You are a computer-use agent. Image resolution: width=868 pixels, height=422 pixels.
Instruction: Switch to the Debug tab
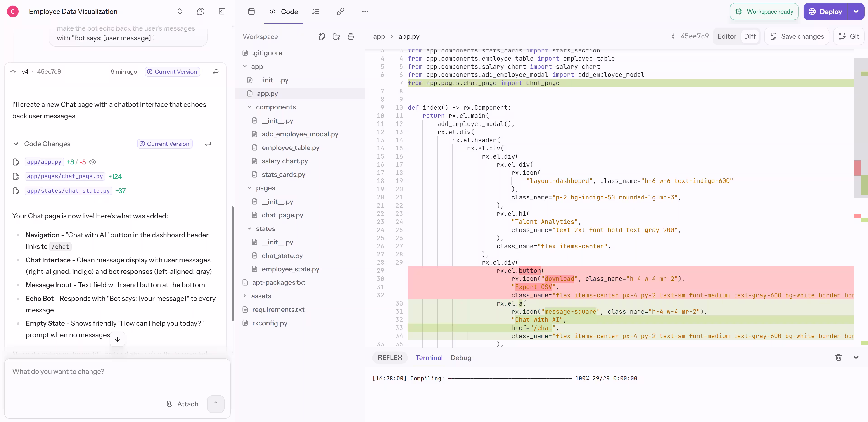click(461, 358)
